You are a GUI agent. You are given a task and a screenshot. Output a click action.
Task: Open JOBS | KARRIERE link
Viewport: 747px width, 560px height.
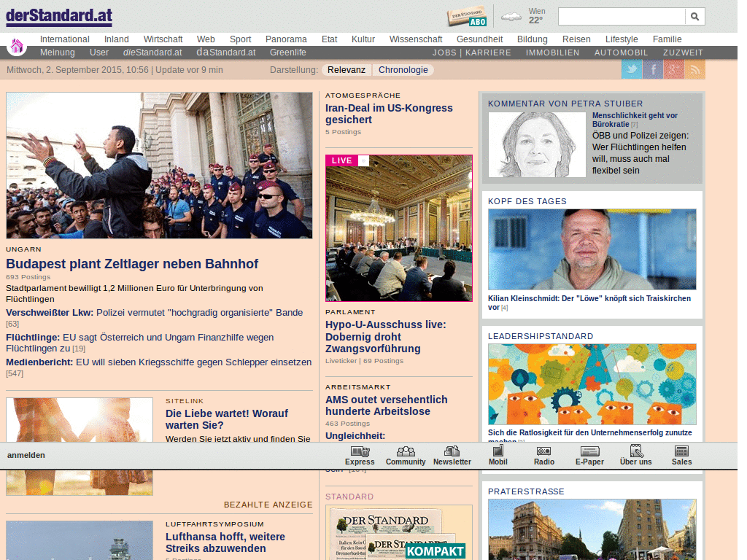472,52
